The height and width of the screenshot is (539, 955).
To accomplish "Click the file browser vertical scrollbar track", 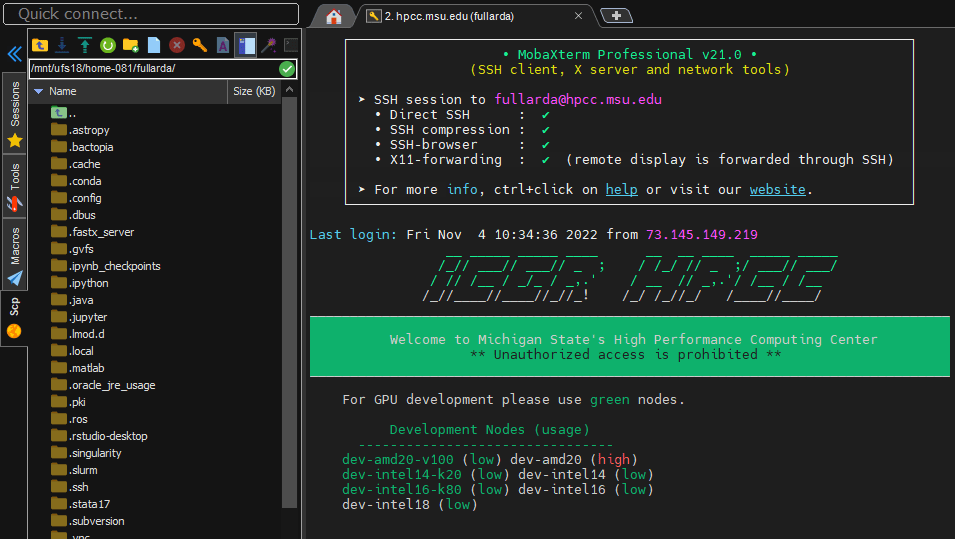I will point(290,305).
